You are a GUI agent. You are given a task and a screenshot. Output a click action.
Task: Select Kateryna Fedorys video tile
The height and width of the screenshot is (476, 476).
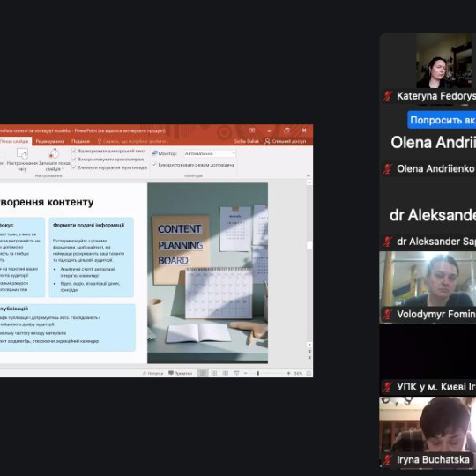[x=428, y=70]
